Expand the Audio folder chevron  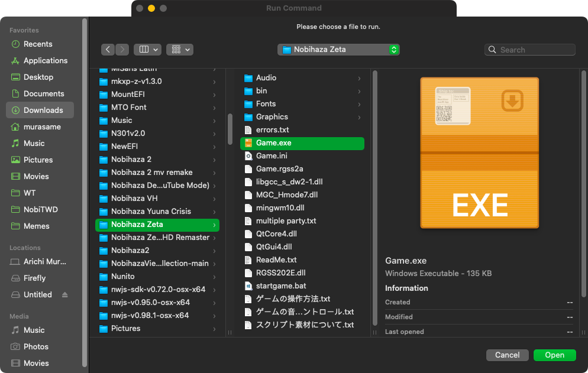359,78
